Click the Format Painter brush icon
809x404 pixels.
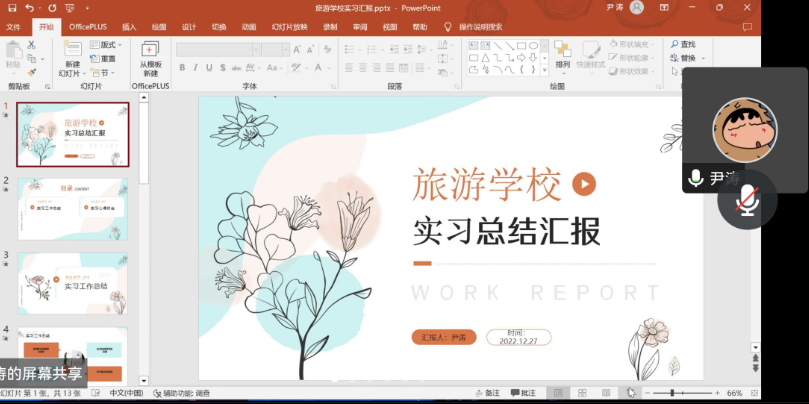tap(32, 72)
